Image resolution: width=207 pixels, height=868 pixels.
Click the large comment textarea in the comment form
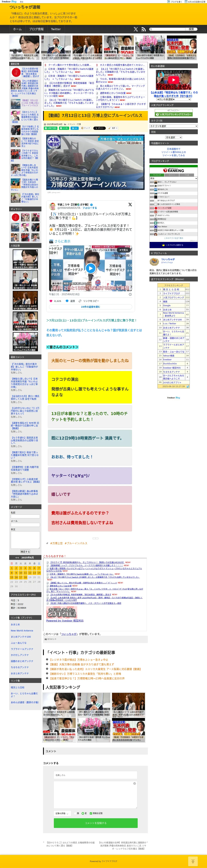click(96, 795)
